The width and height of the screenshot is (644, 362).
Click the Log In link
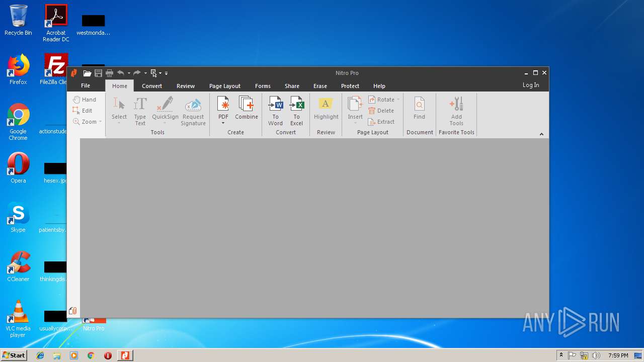[531, 85]
